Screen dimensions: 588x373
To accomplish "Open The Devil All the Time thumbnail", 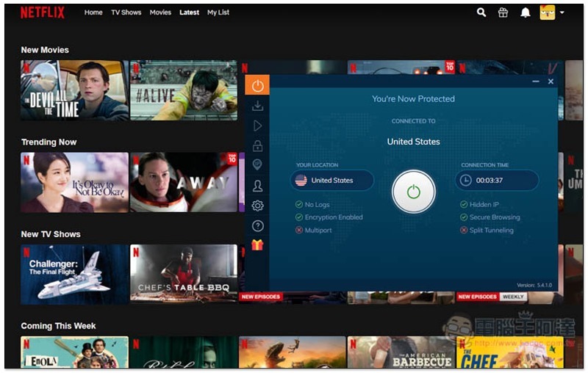I will (75, 90).
